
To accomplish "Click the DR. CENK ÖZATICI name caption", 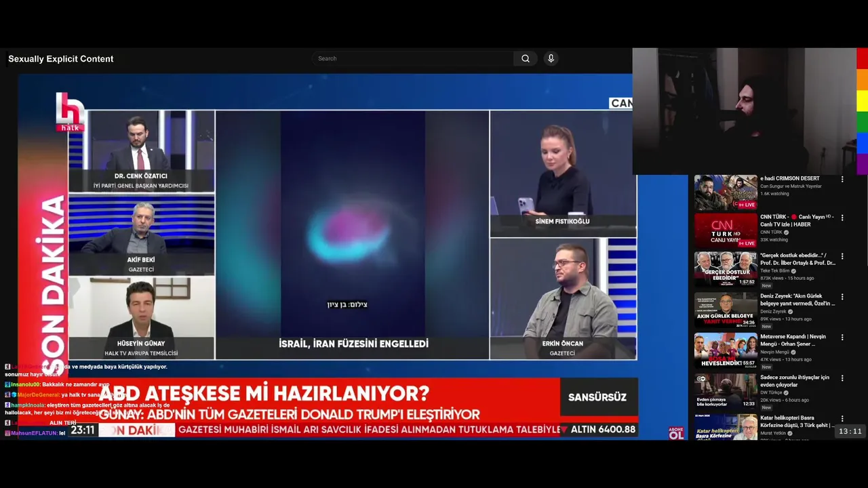I will (x=141, y=176).
